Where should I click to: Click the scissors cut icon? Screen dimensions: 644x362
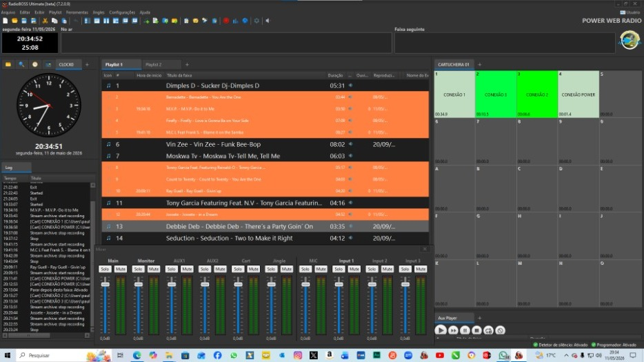click(46, 21)
